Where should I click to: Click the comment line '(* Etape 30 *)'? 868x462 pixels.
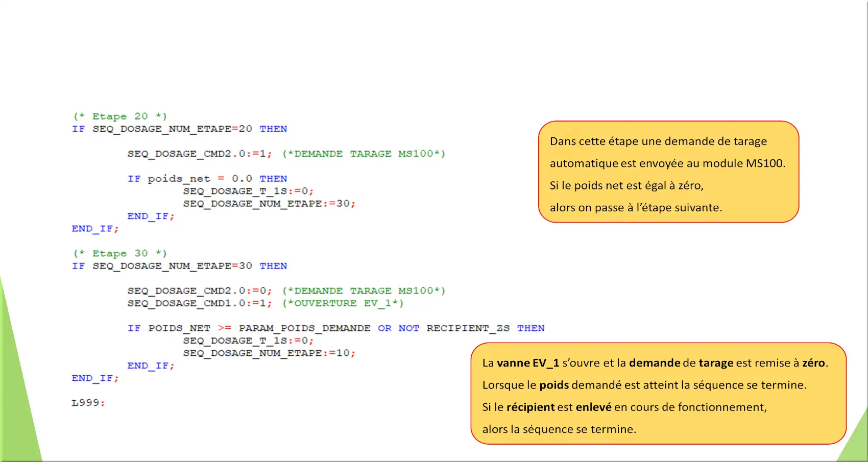120,254
